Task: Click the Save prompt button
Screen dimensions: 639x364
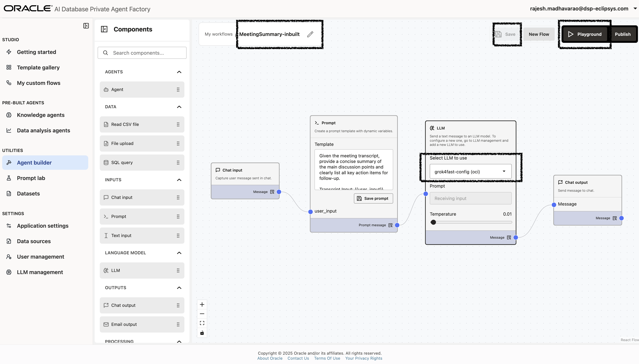Action: 373,198
